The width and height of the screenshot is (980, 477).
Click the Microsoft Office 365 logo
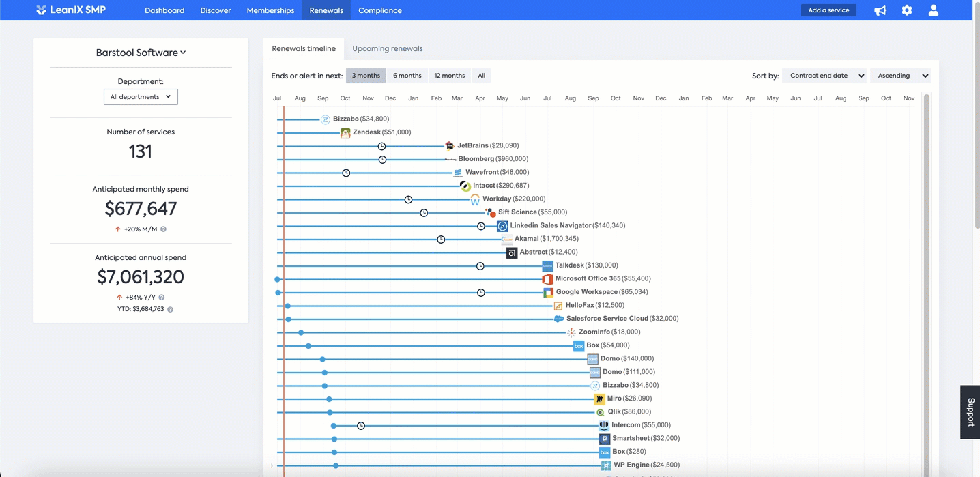(x=547, y=279)
